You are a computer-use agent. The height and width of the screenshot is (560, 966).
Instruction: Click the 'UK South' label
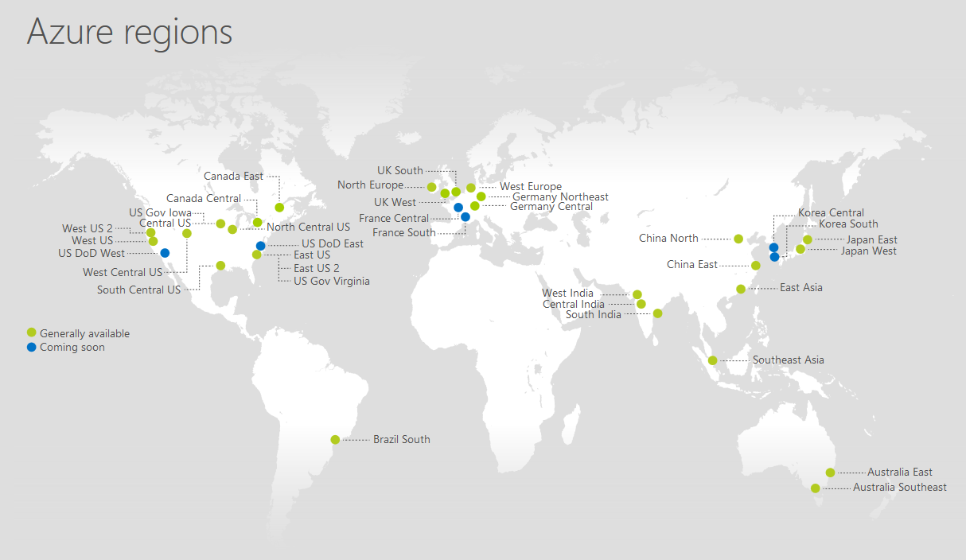coord(400,170)
